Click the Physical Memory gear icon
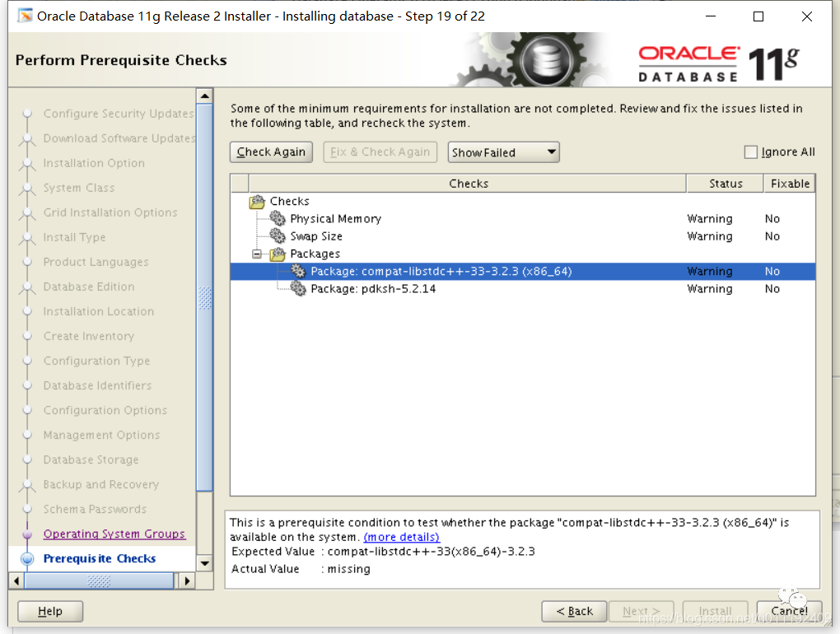Viewport: 840px width, 634px height. click(278, 218)
